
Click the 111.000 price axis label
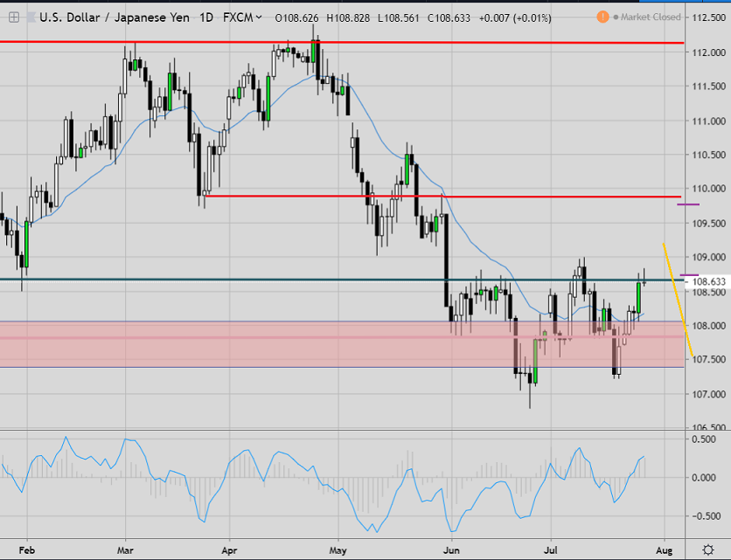(708, 121)
